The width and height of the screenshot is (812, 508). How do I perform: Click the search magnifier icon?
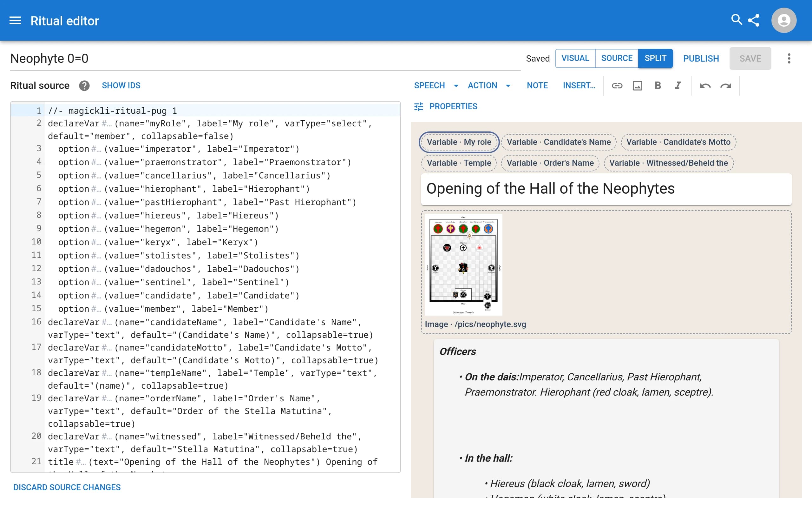736,19
